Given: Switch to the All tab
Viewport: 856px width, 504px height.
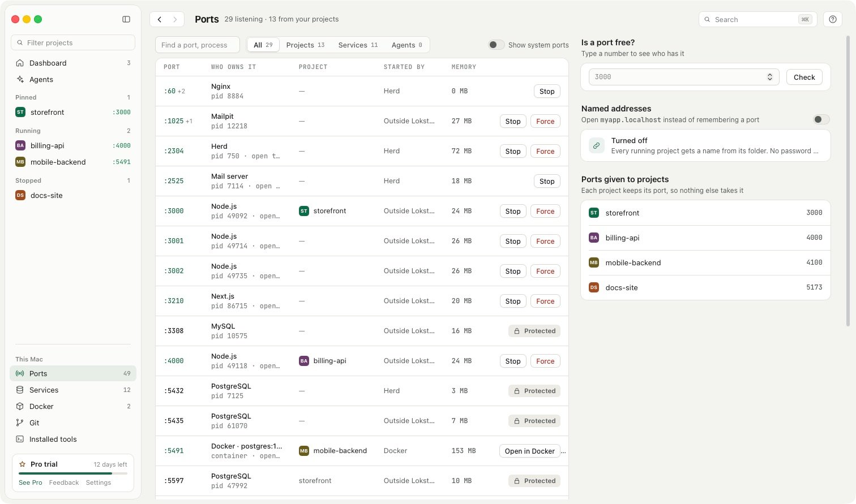Looking at the screenshot, I should 263,45.
